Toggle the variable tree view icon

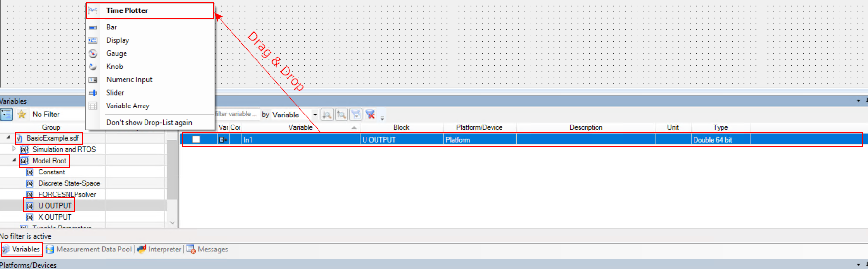pos(7,115)
